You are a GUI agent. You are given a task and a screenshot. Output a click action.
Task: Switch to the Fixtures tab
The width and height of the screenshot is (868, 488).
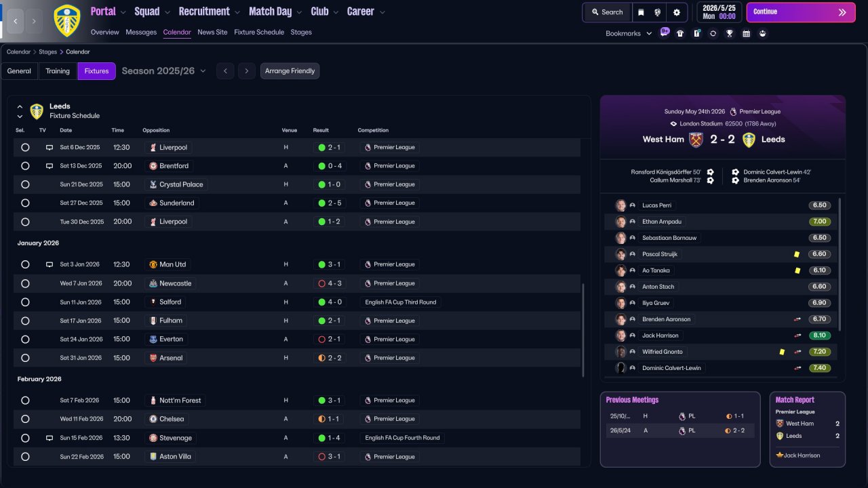[96, 71]
